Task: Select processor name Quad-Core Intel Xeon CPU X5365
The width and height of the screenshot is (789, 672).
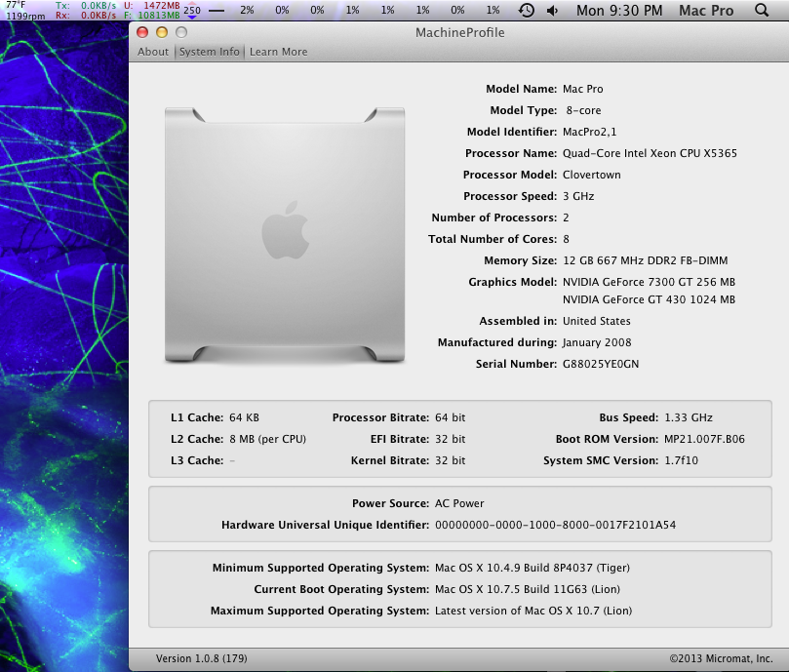Action: click(650, 153)
